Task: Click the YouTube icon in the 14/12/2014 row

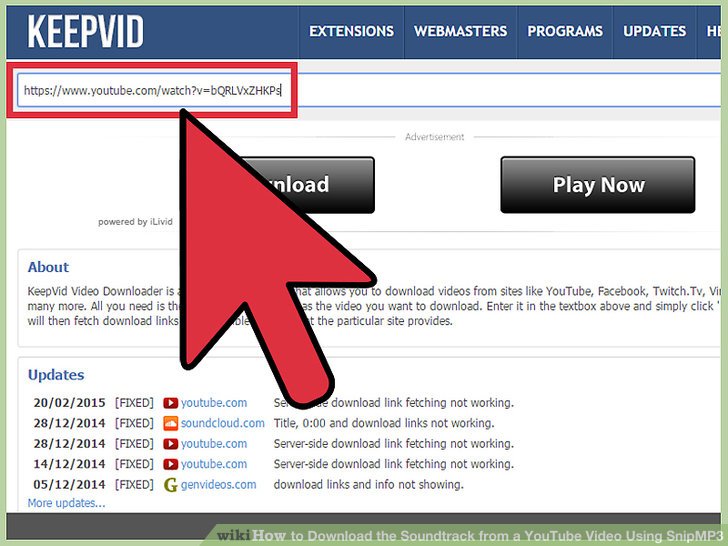Action: tap(170, 464)
